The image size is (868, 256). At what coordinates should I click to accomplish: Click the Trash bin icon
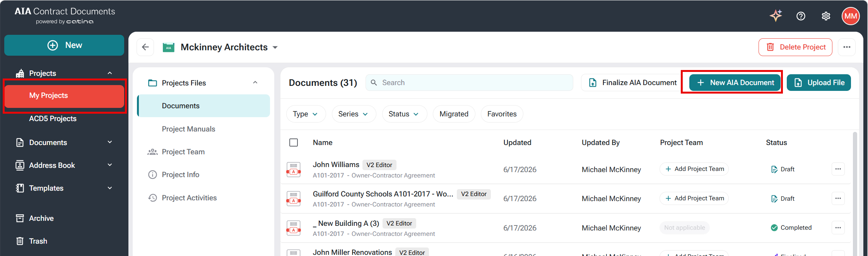click(x=20, y=241)
